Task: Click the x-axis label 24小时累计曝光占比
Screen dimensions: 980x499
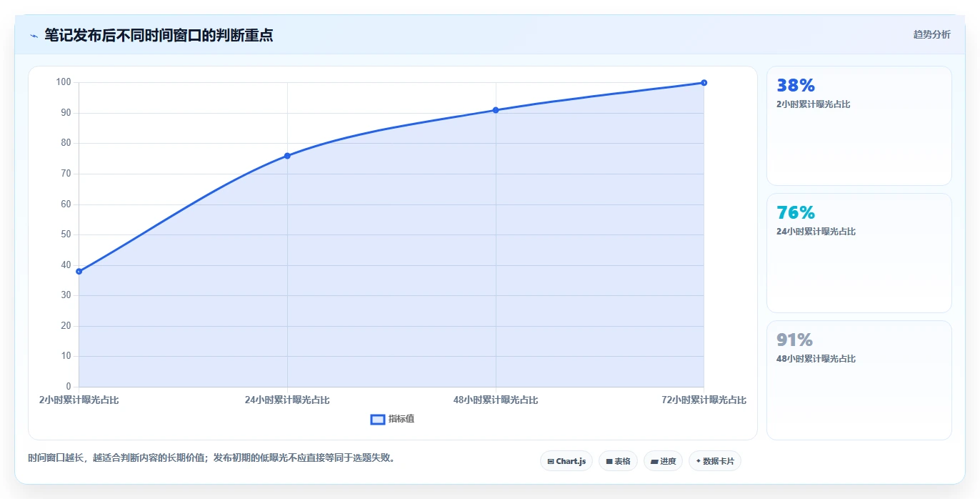Action: click(287, 400)
